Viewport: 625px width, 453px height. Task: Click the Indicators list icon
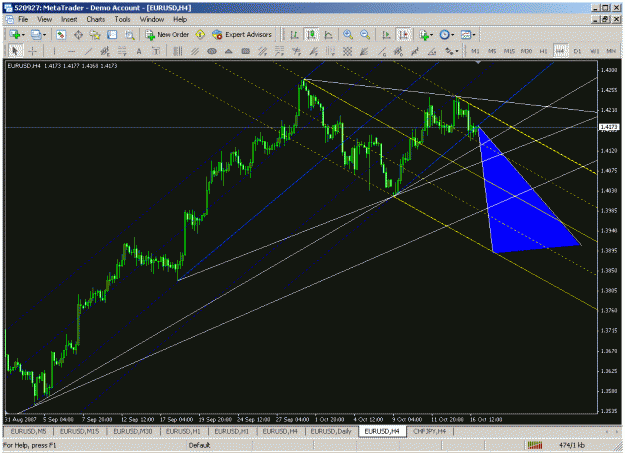click(424, 35)
